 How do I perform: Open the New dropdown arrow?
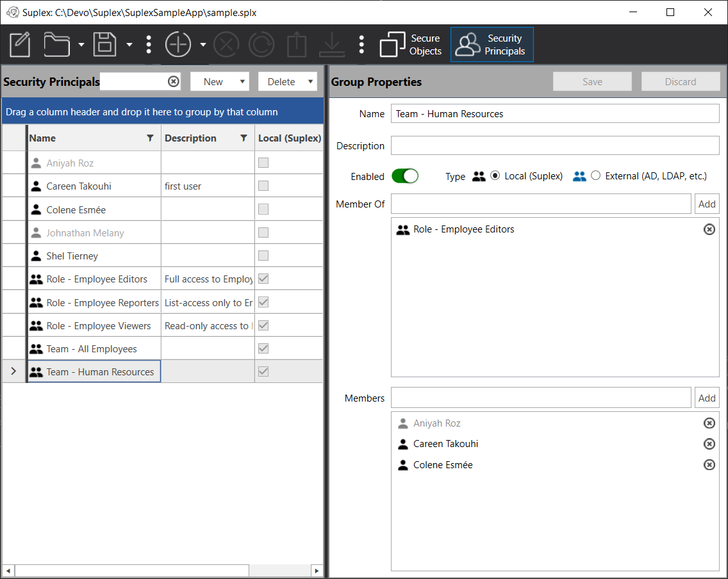pos(242,81)
